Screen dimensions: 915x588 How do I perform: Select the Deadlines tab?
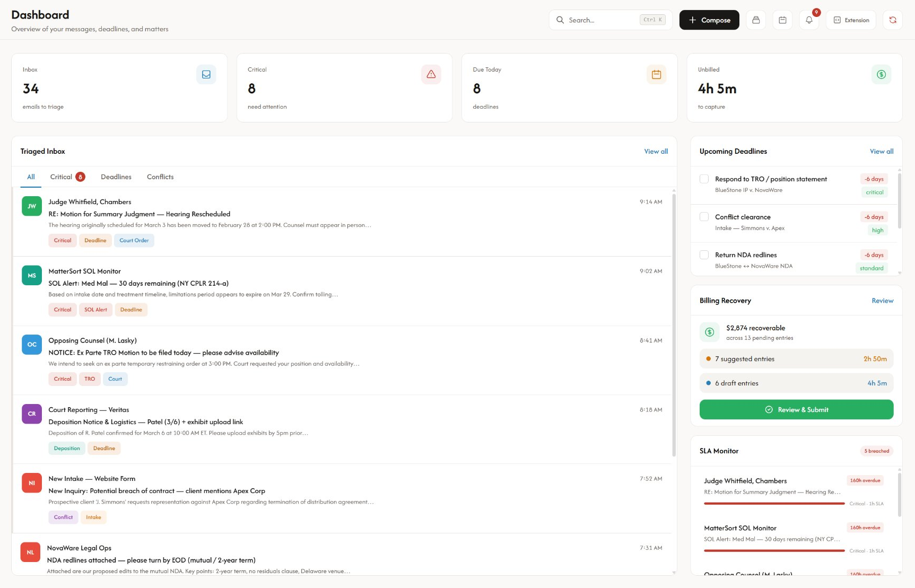click(116, 177)
